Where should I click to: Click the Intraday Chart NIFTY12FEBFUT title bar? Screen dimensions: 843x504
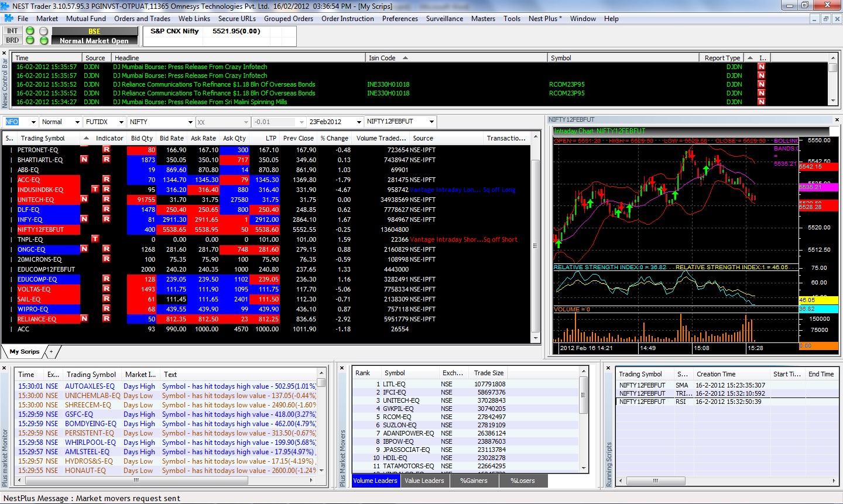click(691, 131)
